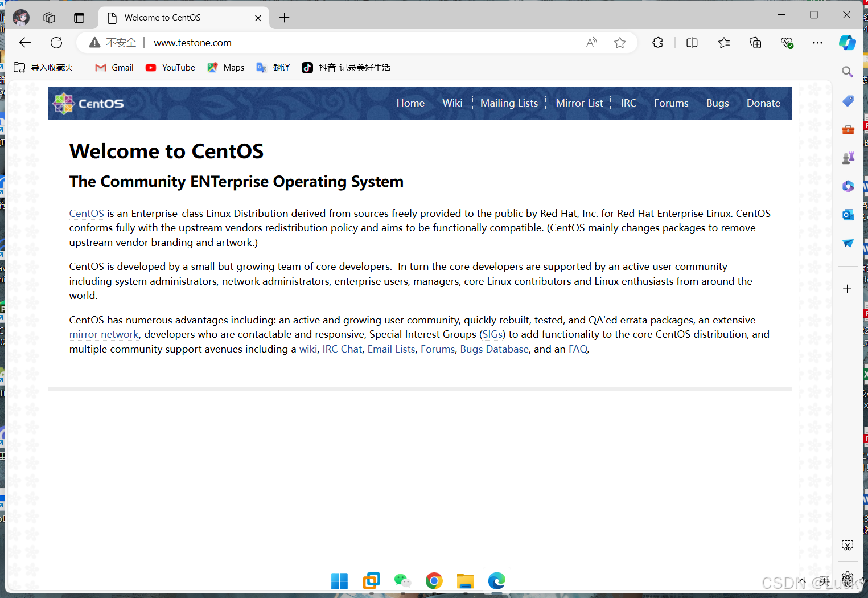Open Gmail bookmark
This screenshot has height=598, width=868.
point(114,68)
